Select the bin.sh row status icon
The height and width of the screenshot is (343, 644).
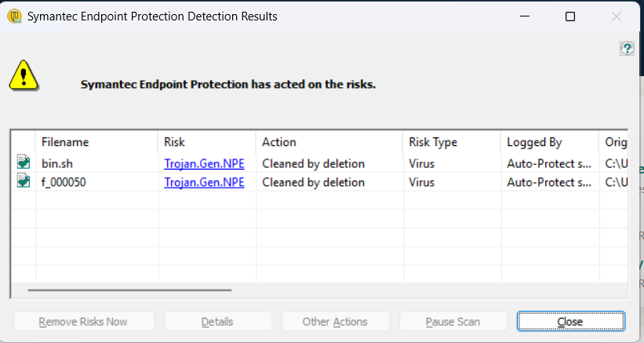pos(24,162)
